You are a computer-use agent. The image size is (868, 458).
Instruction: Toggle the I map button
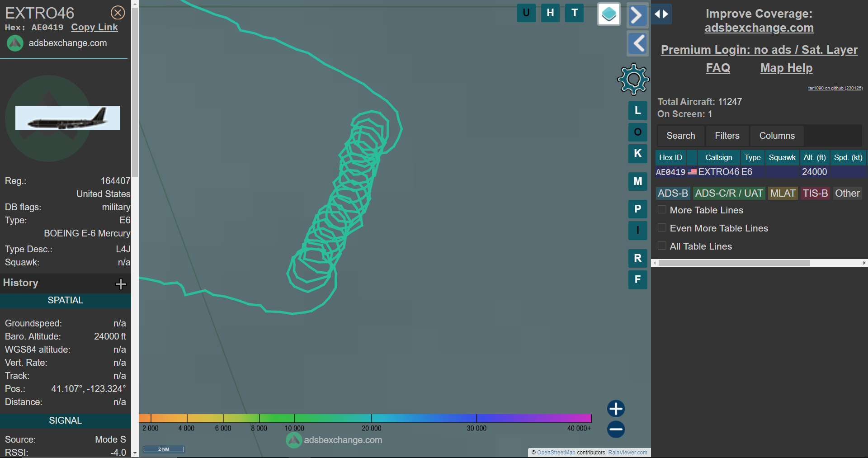[x=638, y=230]
